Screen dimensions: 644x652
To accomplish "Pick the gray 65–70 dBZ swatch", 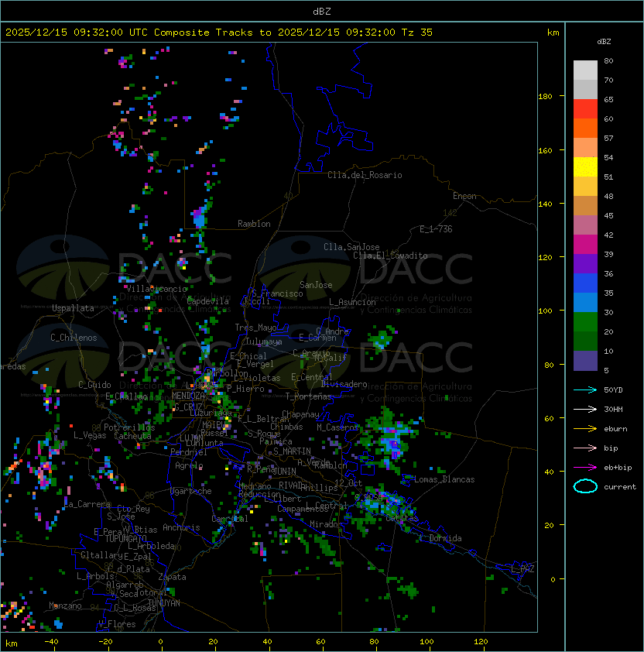I will click(585, 89).
